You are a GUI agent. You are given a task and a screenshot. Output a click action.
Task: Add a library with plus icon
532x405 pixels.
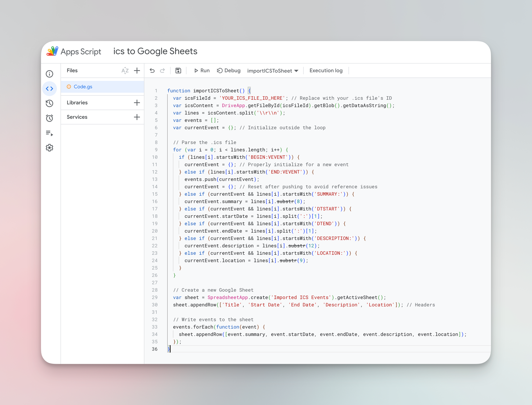pyautogui.click(x=137, y=103)
